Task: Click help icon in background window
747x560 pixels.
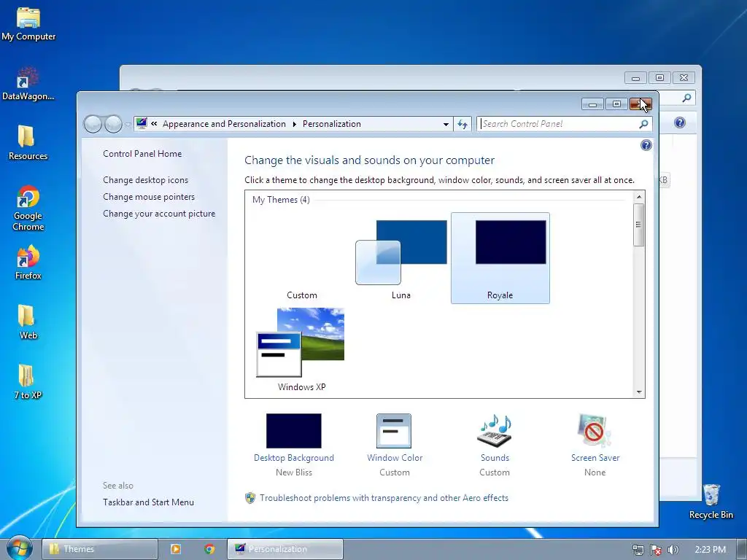Action: click(x=680, y=122)
